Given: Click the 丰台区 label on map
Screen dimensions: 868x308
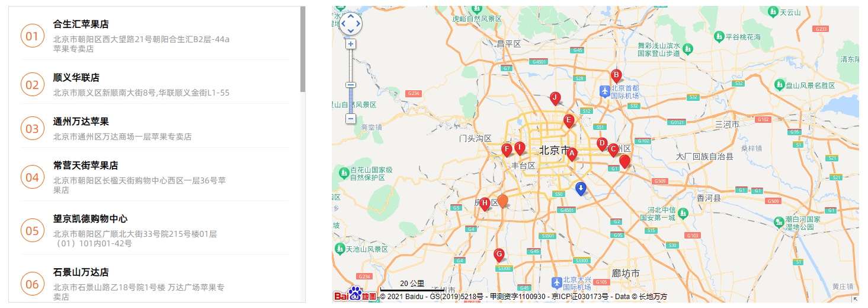Looking at the screenshot, I should click(523, 166).
